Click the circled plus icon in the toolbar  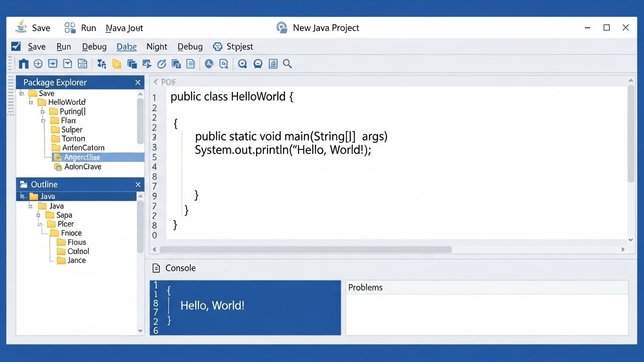click(x=38, y=64)
